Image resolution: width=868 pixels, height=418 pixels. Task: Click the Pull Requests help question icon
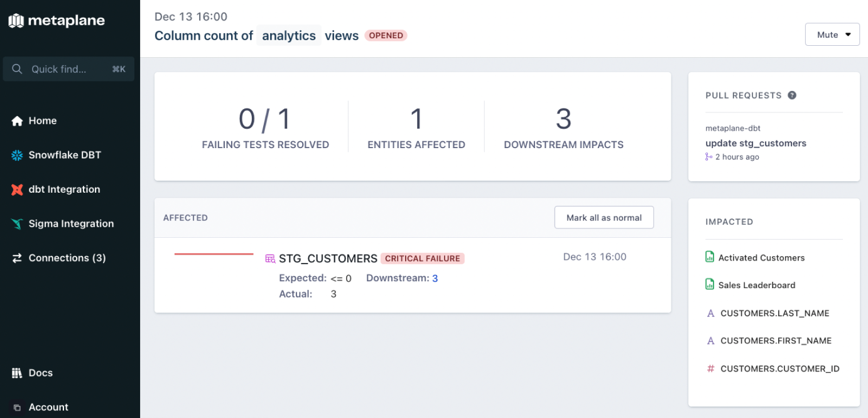click(792, 95)
